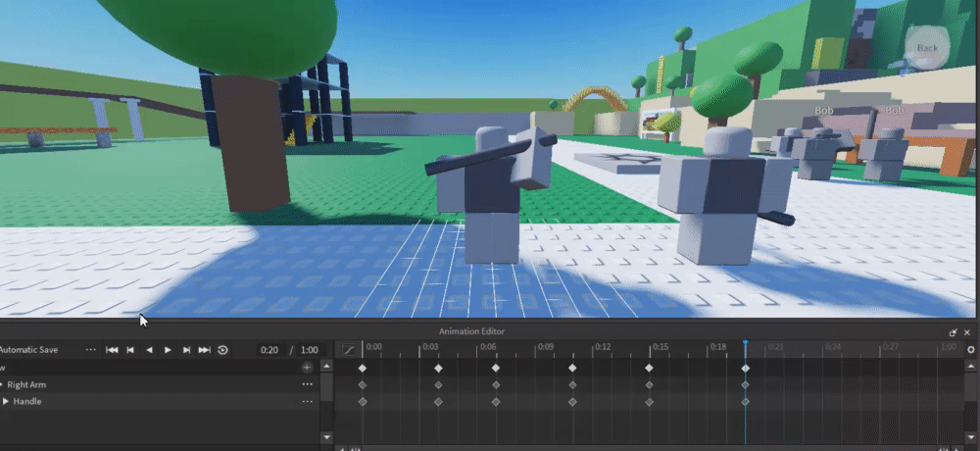Click the Back button in the viewport

tap(927, 48)
